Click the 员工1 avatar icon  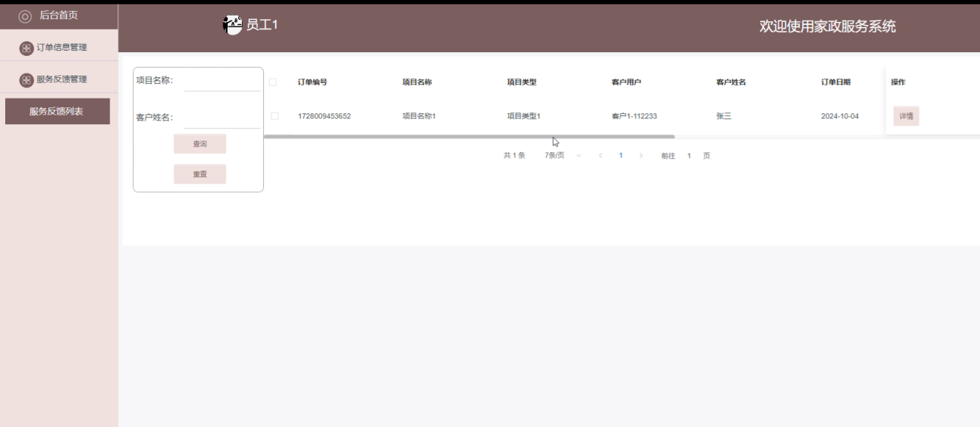(232, 25)
